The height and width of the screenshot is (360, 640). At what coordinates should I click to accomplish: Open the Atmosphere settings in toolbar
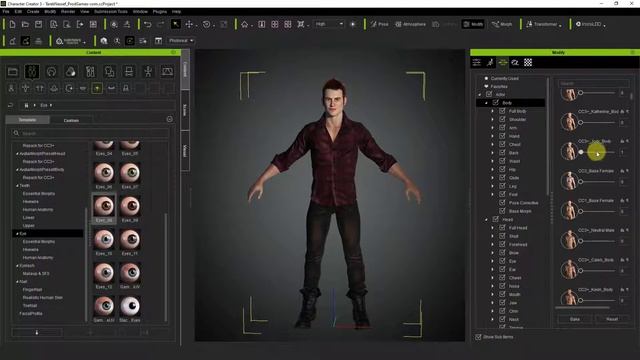tap(411, 24)
